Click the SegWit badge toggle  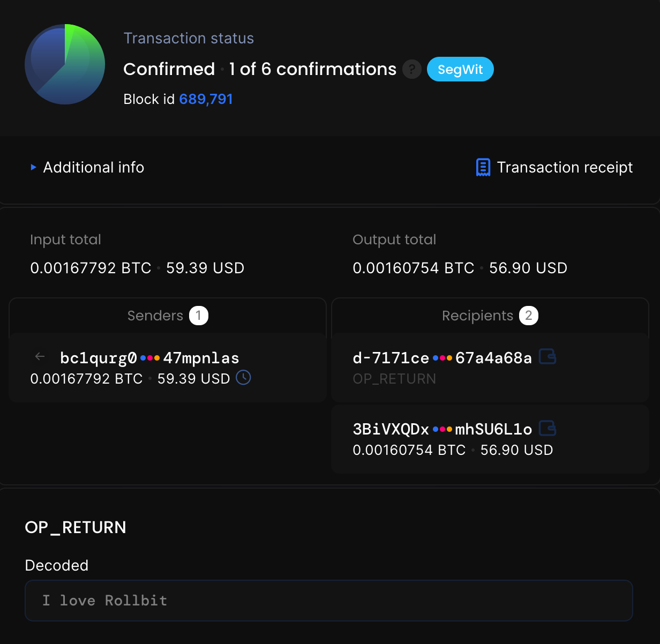click(460, 69)
